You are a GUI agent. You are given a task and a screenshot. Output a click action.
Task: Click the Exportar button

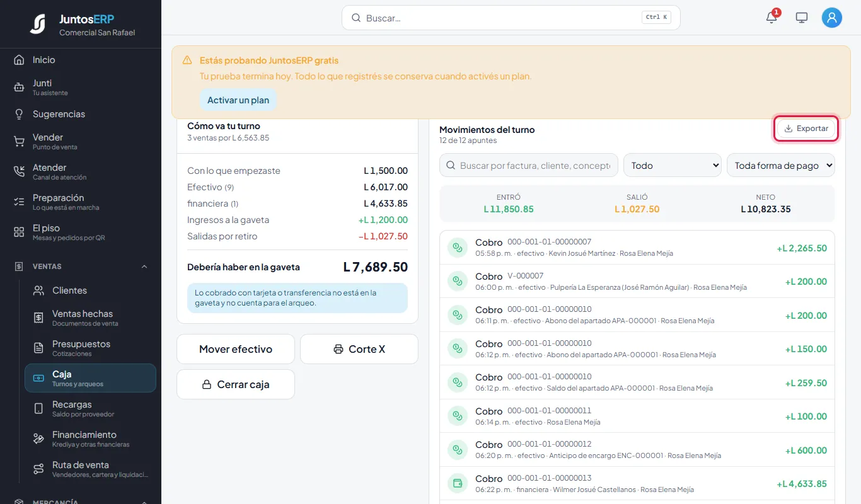tap(806, 129)
